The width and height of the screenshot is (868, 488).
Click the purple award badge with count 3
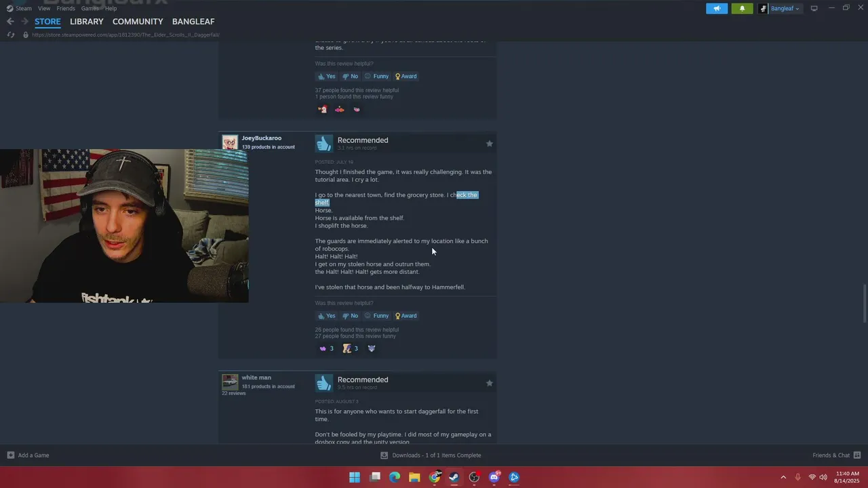point(326,348)
